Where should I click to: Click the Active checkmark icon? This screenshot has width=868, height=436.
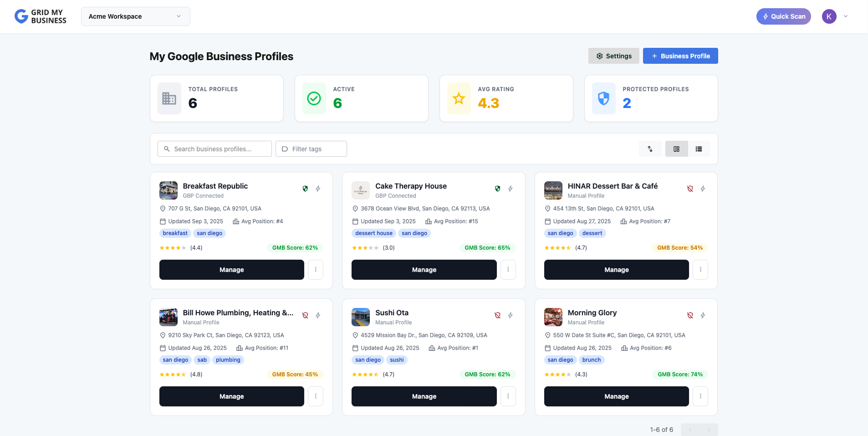[314, 98]
